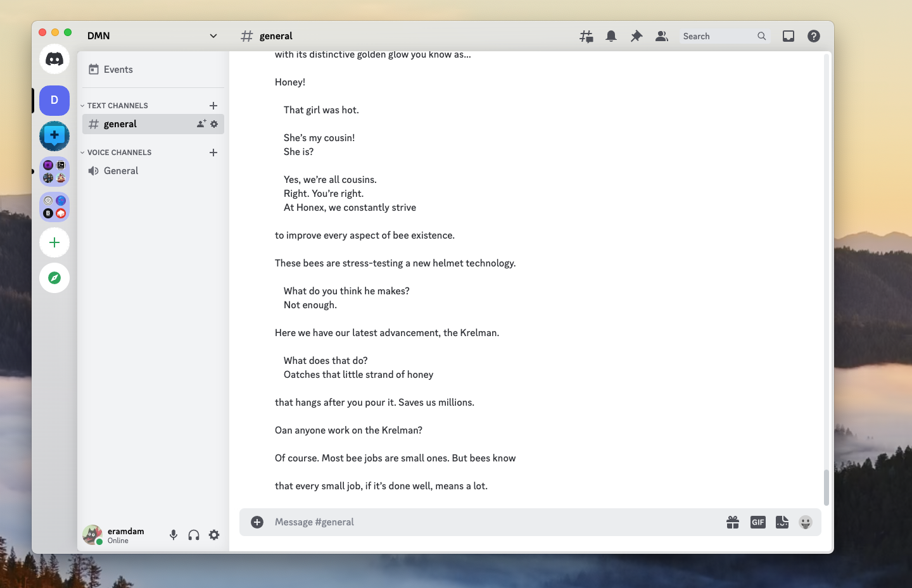Attach a file with plus button
912x588 pixels.
(257, 522)
